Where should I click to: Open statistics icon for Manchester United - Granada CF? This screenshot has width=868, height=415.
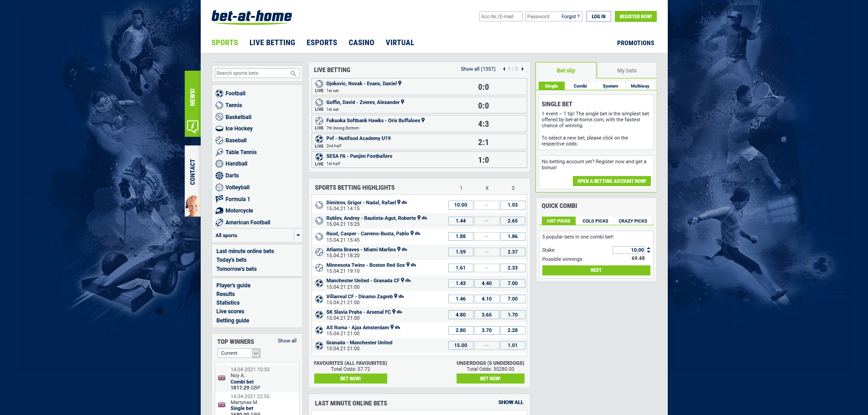tap(408, 280)
